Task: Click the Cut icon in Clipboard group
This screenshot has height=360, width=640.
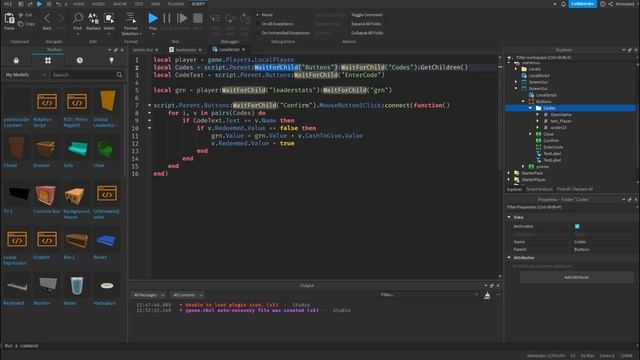Action: pyautogui.click(x=21, y=15)
